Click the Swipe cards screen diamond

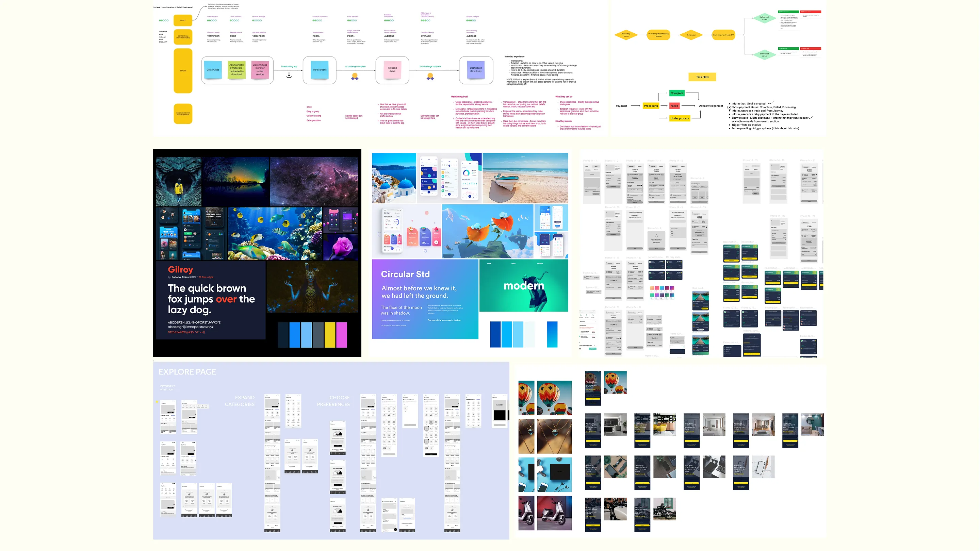[764, 54]
